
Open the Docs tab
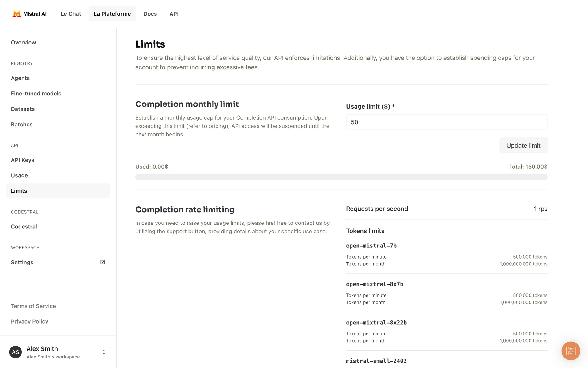pos(150,14)
